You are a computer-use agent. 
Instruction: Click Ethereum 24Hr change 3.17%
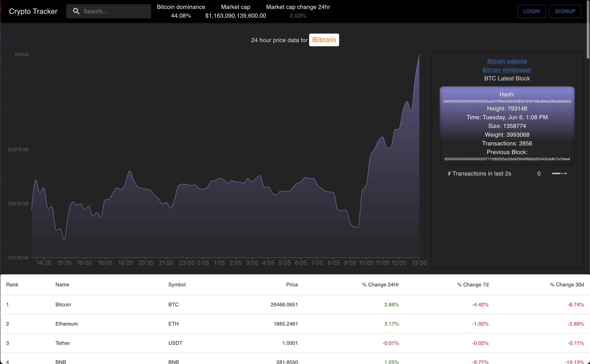392,324
